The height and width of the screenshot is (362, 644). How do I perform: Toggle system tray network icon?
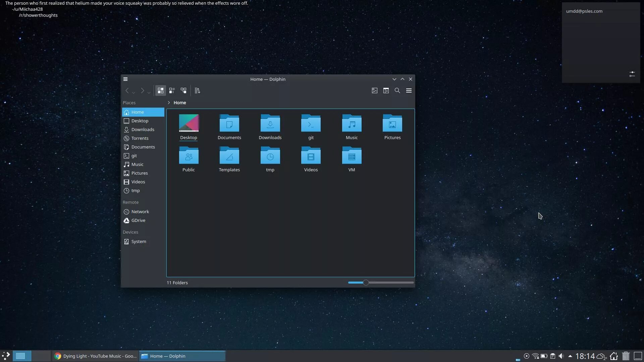pos(535,356)
